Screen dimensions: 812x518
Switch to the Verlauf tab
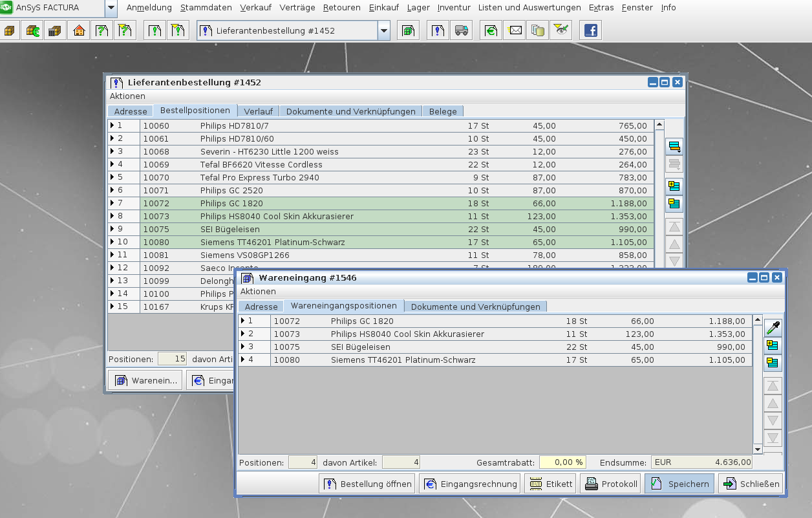click(258, 111)
